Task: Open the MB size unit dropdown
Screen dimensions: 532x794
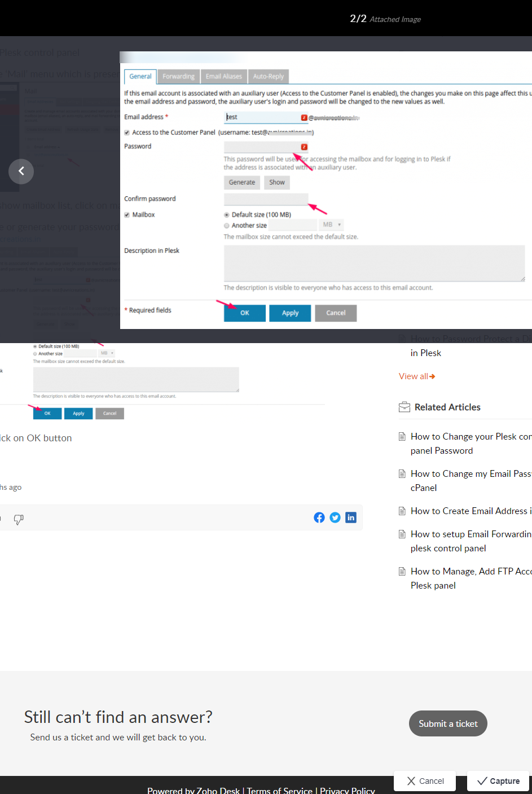Action: click(x=331, y=225)
